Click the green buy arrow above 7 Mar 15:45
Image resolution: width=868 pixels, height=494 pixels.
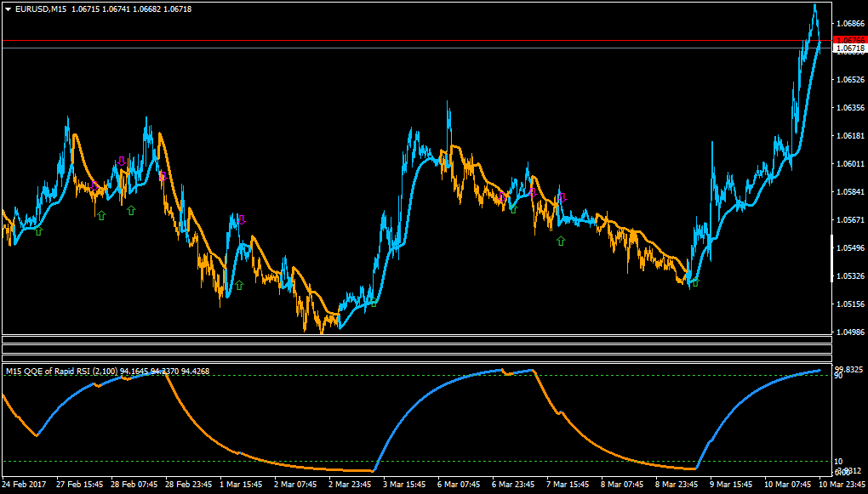click(561, 241)
